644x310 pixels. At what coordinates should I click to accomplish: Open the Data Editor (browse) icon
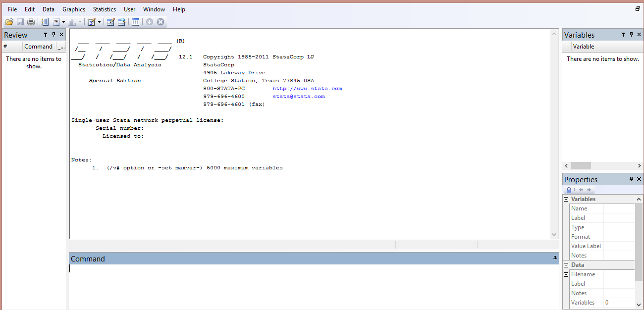click(x=121, y=22)
